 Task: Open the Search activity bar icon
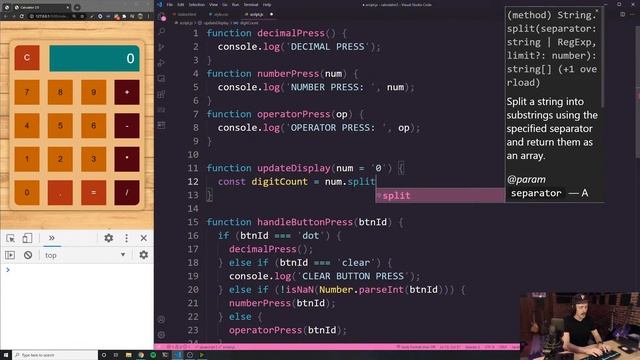[x=162, y=31]
